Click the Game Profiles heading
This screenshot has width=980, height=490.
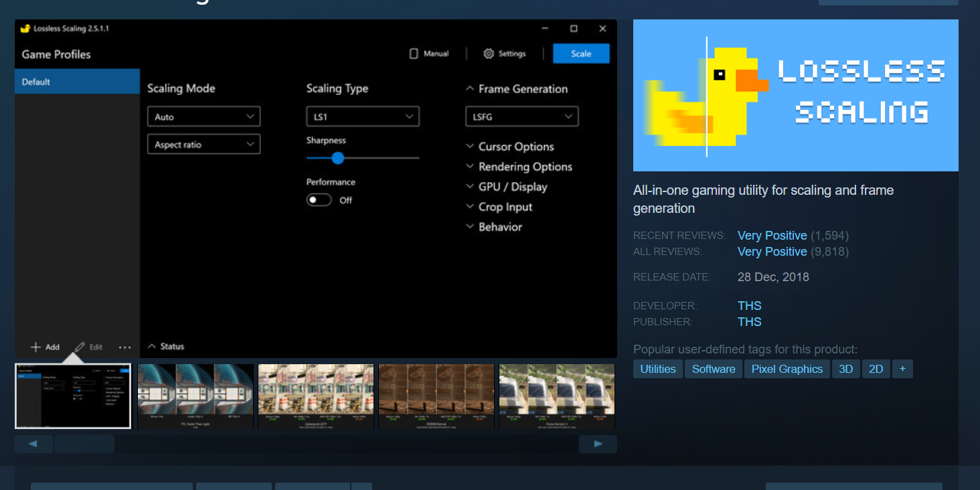[x=56, y=54]
